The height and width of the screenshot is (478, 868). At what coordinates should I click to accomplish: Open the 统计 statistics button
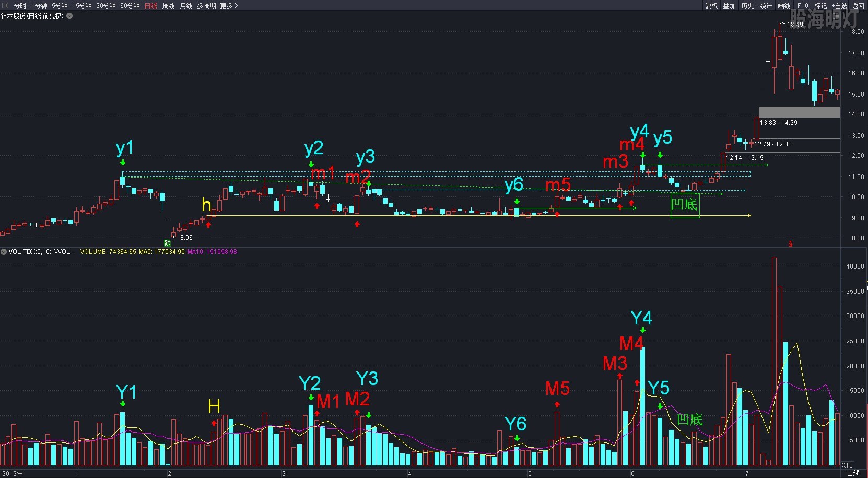[x=766, y=6]
